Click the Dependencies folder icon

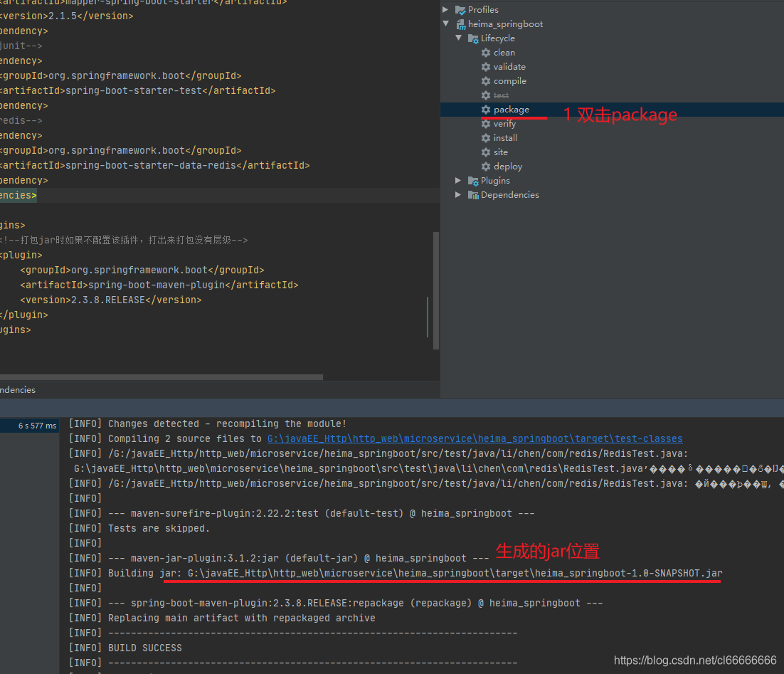[x=473, y=195]
